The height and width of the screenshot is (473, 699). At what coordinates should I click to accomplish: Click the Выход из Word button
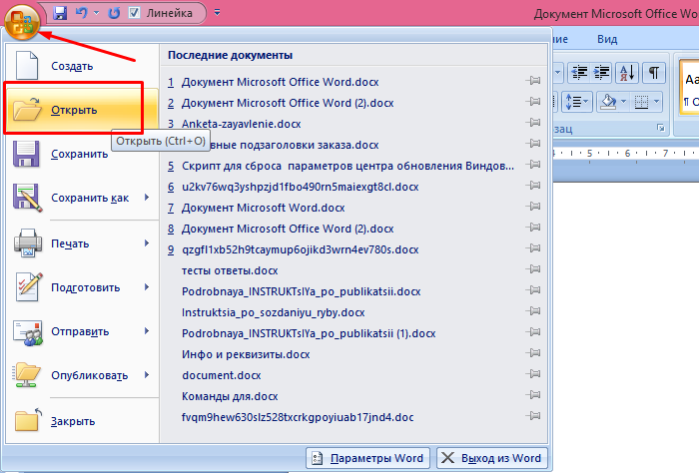pyautogui.click(x=492, y=458)
